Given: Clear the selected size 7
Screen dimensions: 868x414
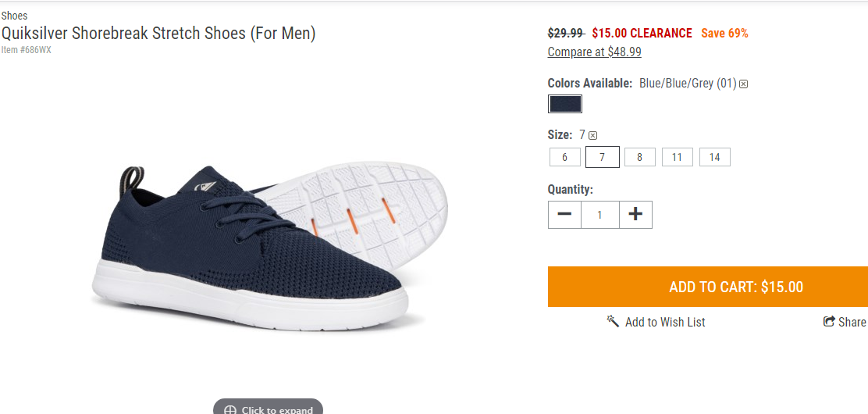Looking at the screenshot, I should click(593, 135).
